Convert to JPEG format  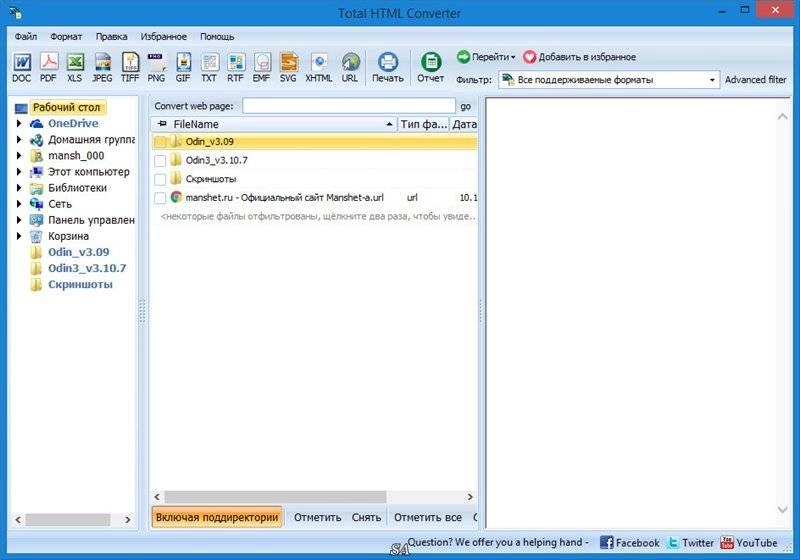click(x=102, y=67)
